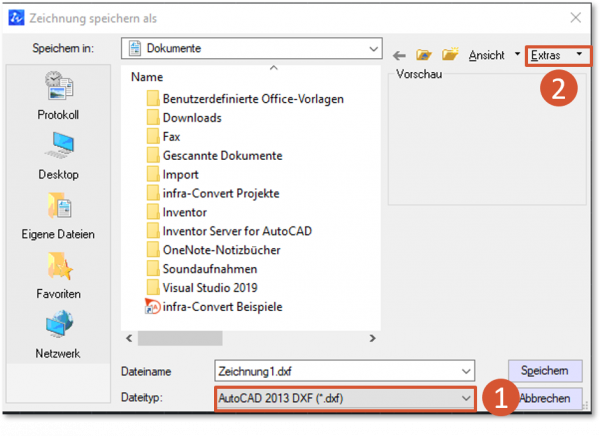Image resolution: width=600 pixels, height=436 pixels.
Task: Select 'Benutzerdefinierte Office-Vorlagen' folder name
Action: point(253,99)
